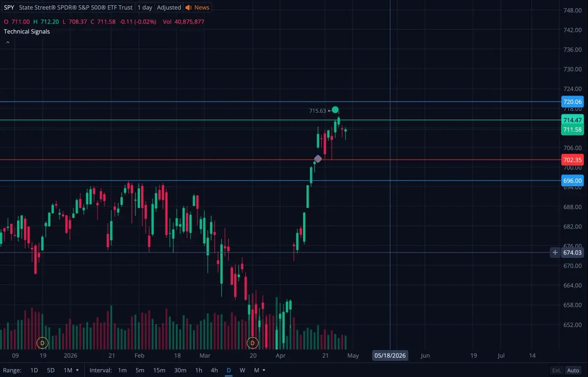Click the purple diamond signal marker
Viewport: 588px width, 377px height.
tap(318, 159)
